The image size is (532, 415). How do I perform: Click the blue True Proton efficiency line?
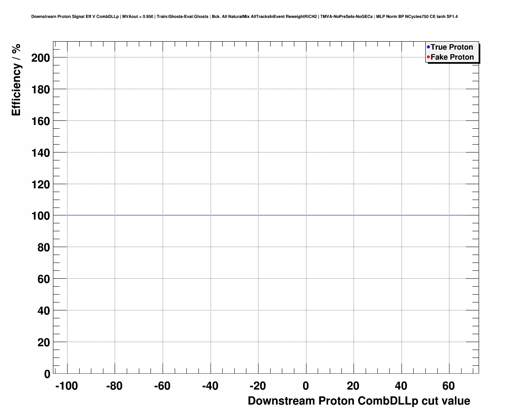pyautogui.click(x=266, y=215)
